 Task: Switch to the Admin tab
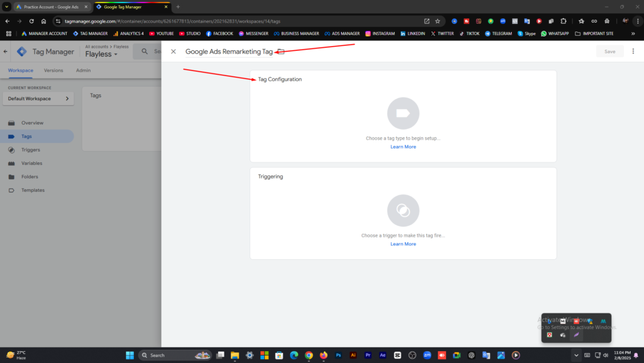coord(83,70)
